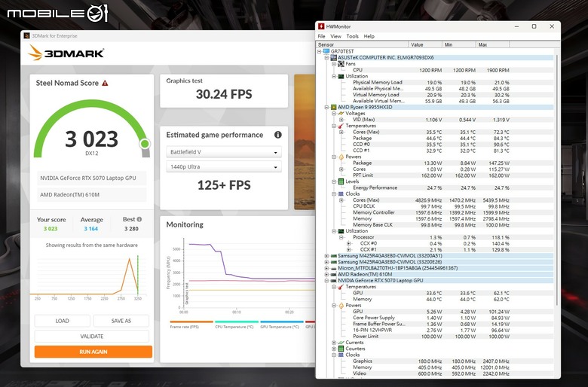Click the Steel Nomad score warning triangle icon
This screenshot has height=387, width=588.
pos(105,83)
